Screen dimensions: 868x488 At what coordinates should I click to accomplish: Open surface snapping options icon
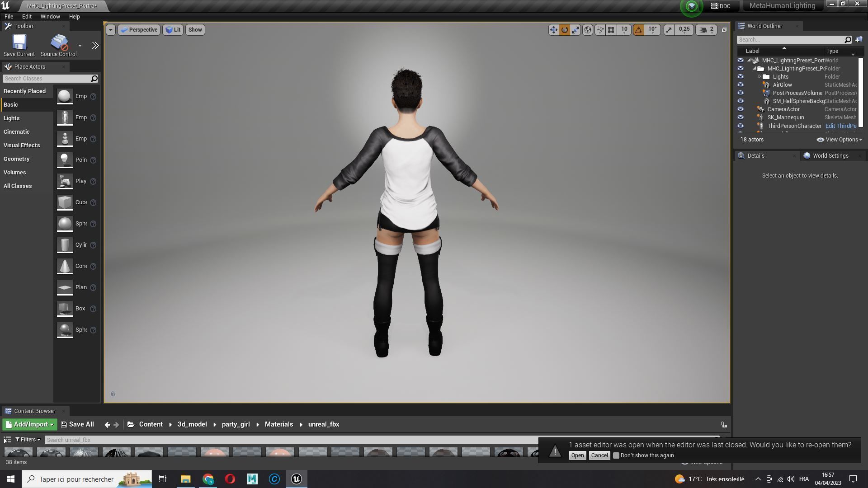coord(600,30)
